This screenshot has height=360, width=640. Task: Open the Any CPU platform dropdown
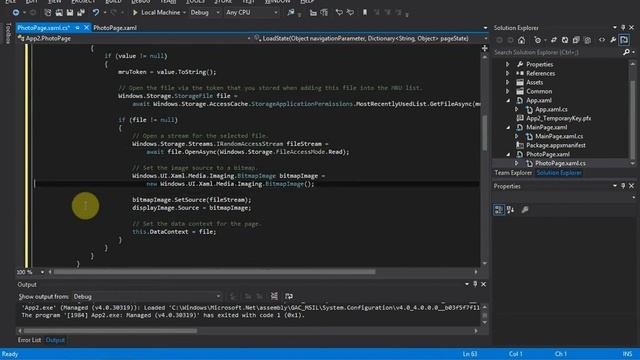(x=251, y=13)
